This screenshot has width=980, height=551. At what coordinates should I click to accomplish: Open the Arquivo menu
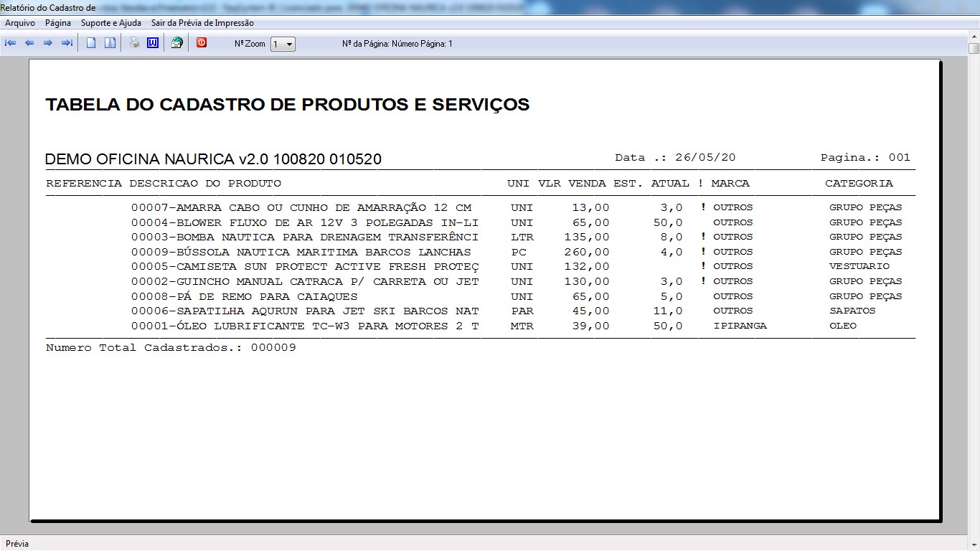(x=20, y=23)
